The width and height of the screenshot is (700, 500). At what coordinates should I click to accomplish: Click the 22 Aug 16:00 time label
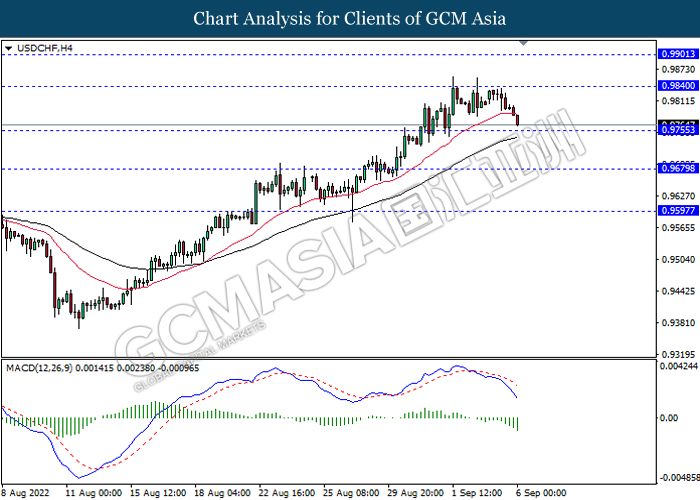pos(287,493)
